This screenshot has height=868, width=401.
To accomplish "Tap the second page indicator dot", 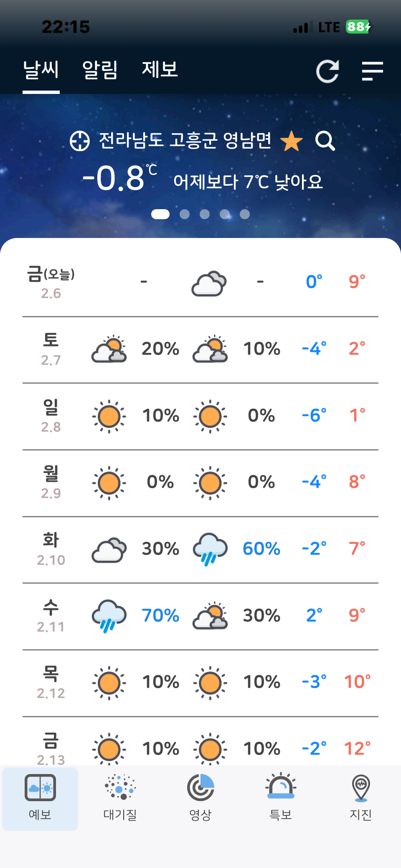I will click(x=185, y=214).
